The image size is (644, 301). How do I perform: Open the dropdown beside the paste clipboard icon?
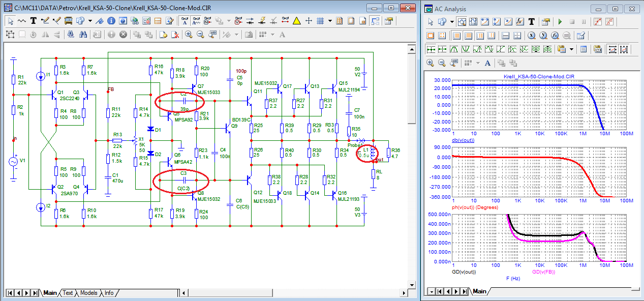point(571,49)
